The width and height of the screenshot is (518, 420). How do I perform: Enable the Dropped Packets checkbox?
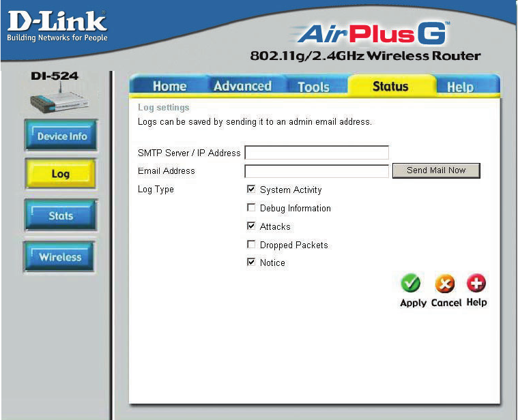(251, 244)
